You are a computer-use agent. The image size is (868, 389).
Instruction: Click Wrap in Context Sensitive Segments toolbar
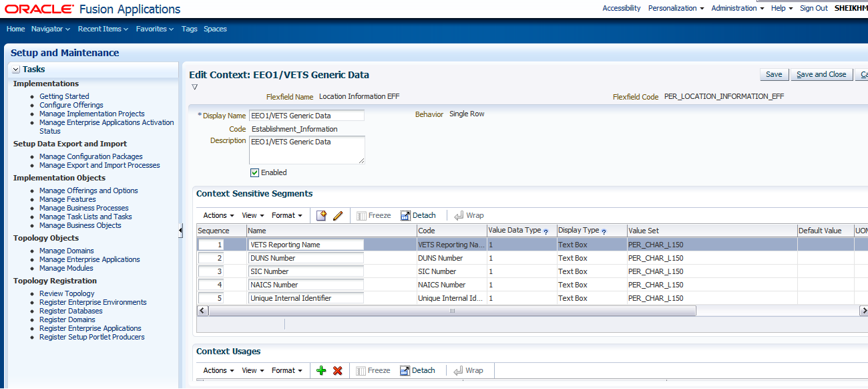(469, 215)
